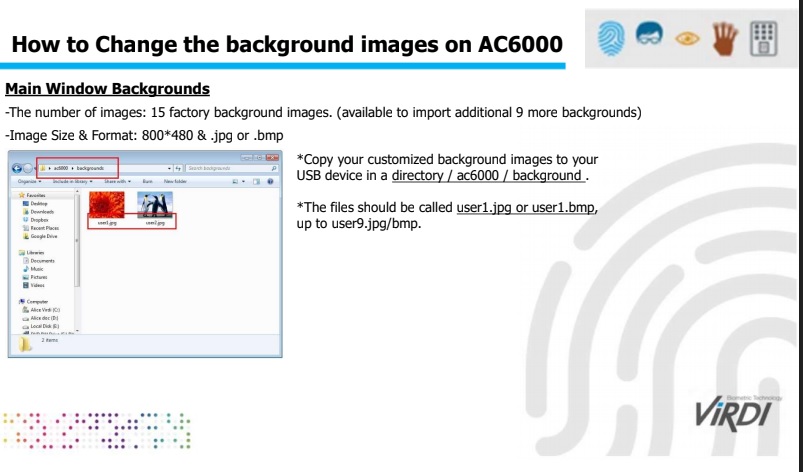Select Videos library

[x=34, y=285]
